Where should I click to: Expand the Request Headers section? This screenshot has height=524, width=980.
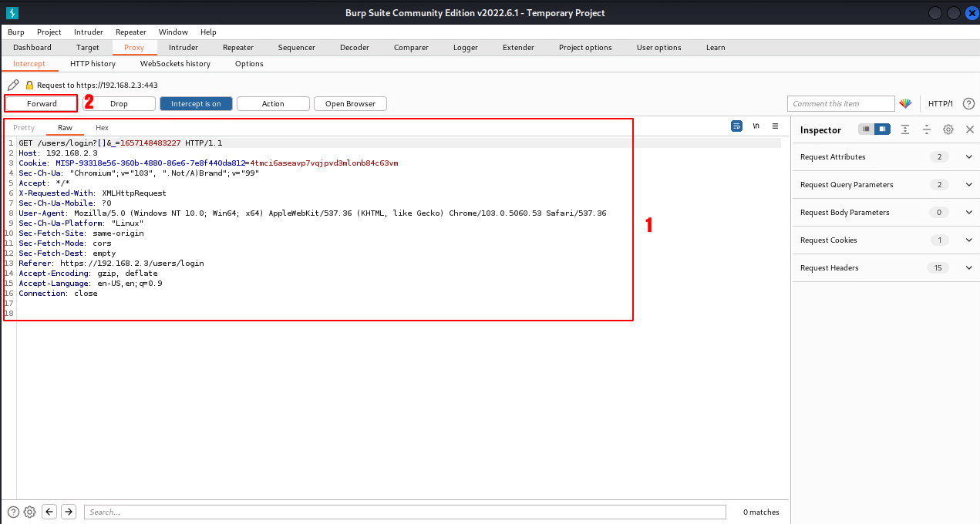click(969, 268)
